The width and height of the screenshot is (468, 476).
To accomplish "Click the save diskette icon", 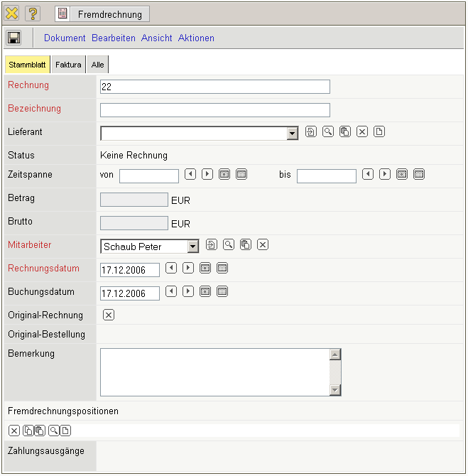I will coord(14,38).
